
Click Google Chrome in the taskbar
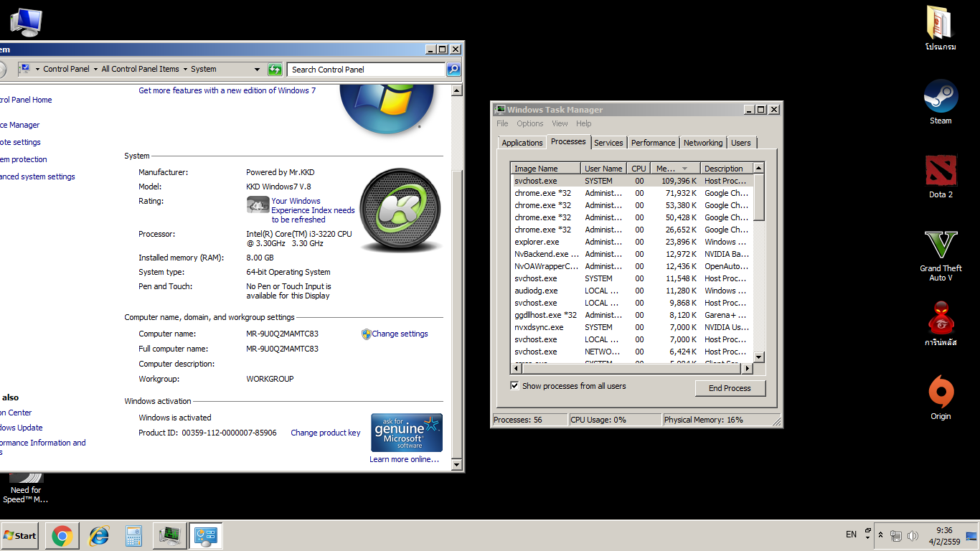click(62, 536)
